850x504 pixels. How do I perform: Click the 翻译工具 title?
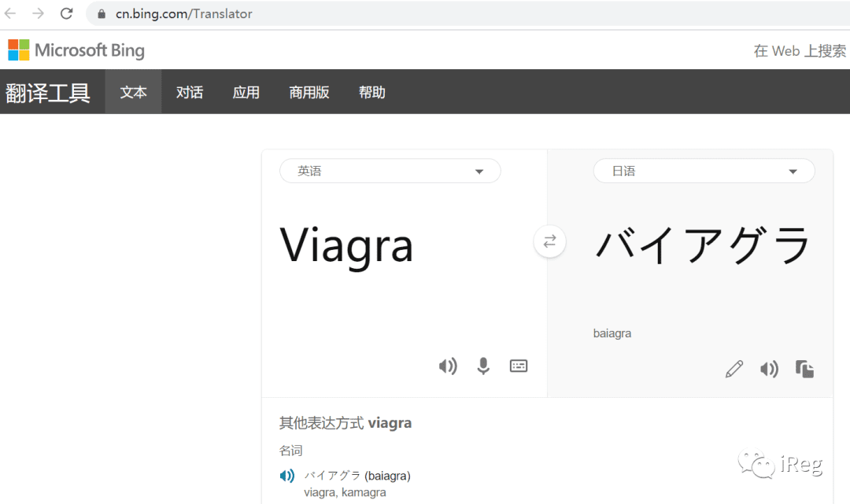(48, 93)
